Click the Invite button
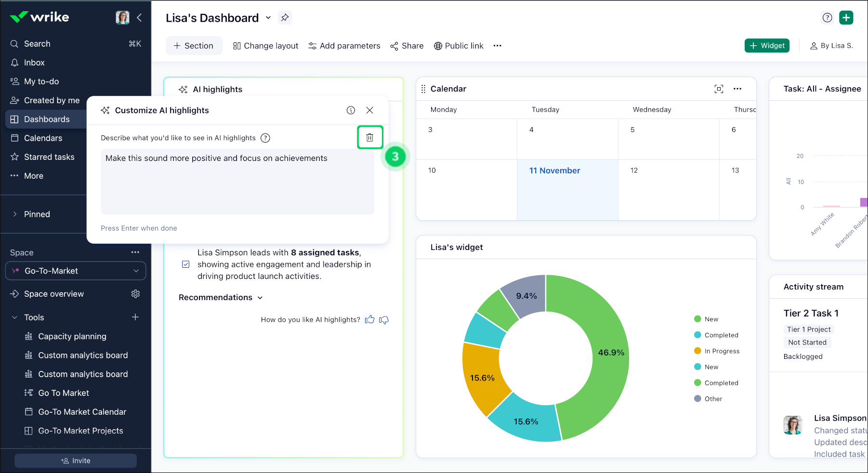Viewport: 868px width, 473px height. click(76, 461)
